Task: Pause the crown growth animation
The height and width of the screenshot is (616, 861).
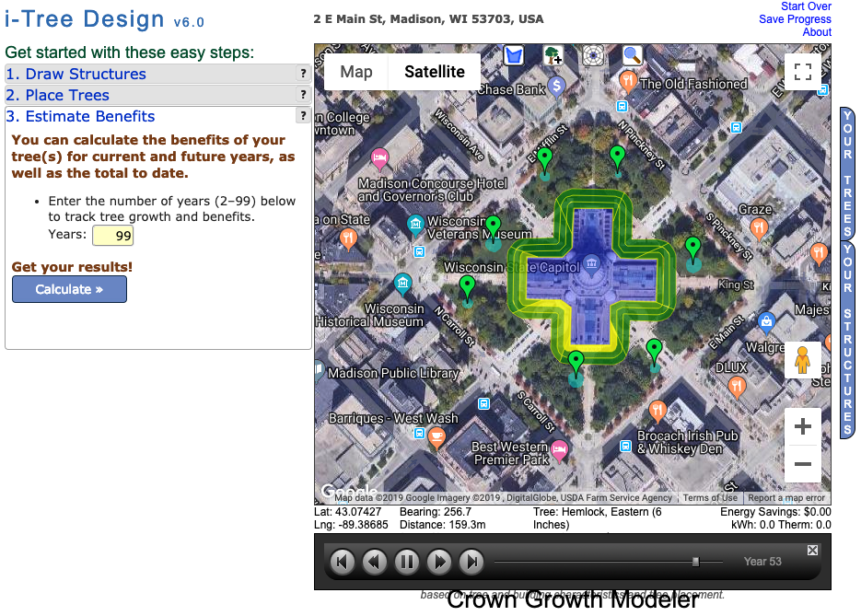Action: pos(407,562)
